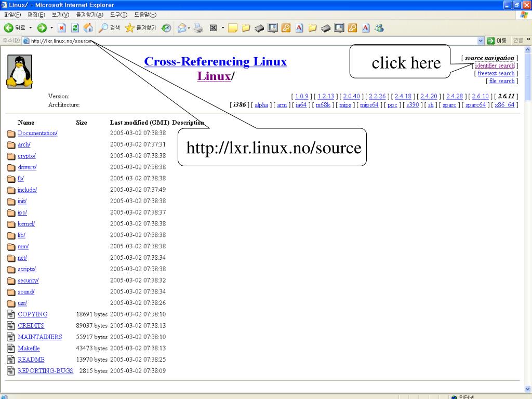The image size is (532, 399).
Task: Go to the Home page icon
Action: [88, 28]
